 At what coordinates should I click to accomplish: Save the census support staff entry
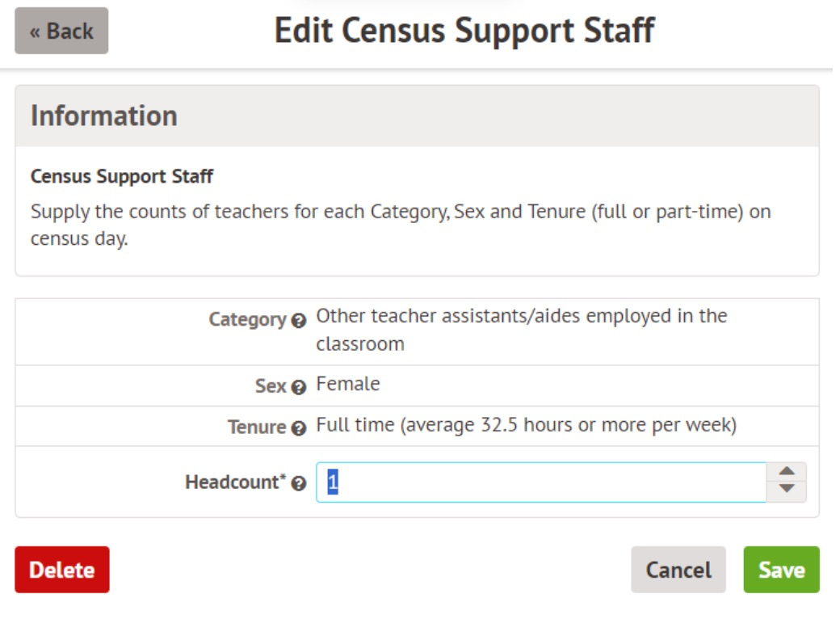(781, 570)
